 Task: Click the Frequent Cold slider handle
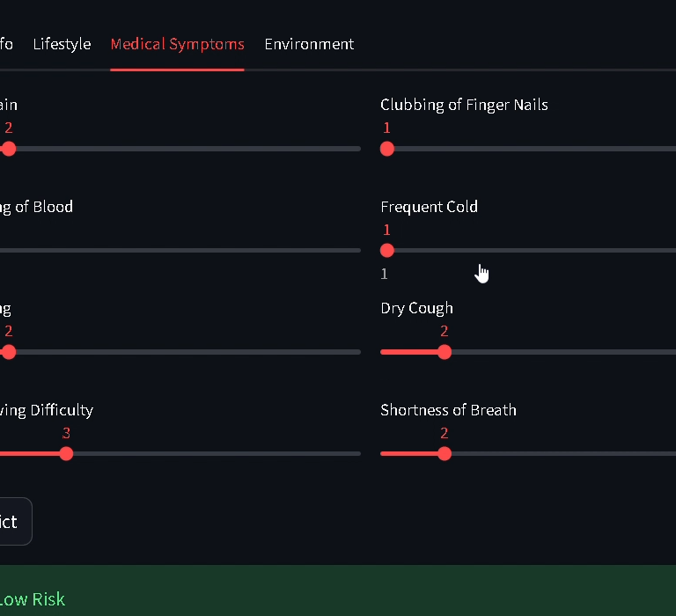pos(387,251)
